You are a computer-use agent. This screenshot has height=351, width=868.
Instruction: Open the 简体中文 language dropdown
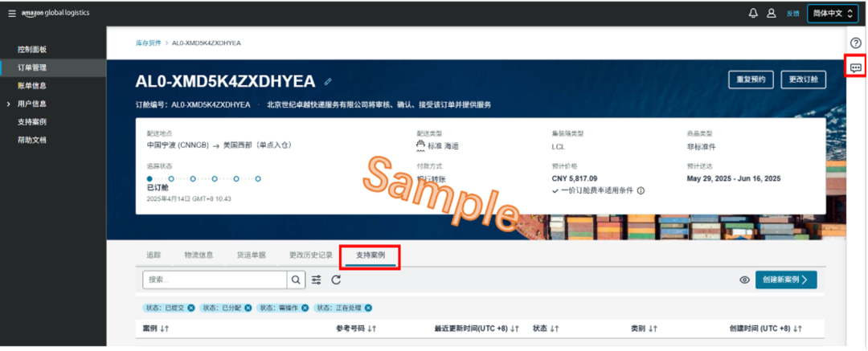[x=833, y=14]
